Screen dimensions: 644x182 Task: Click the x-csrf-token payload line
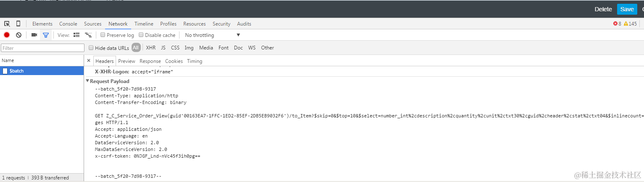click(x=148, y=156)
